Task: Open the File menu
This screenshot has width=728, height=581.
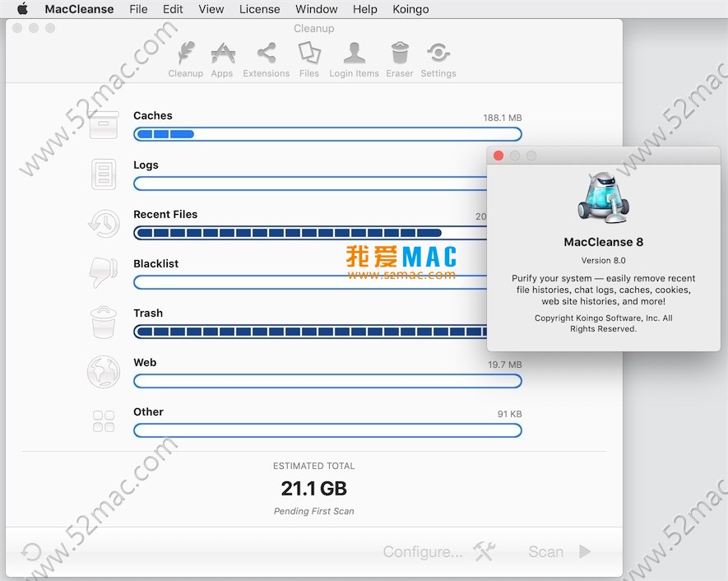Action: (138, 9)
